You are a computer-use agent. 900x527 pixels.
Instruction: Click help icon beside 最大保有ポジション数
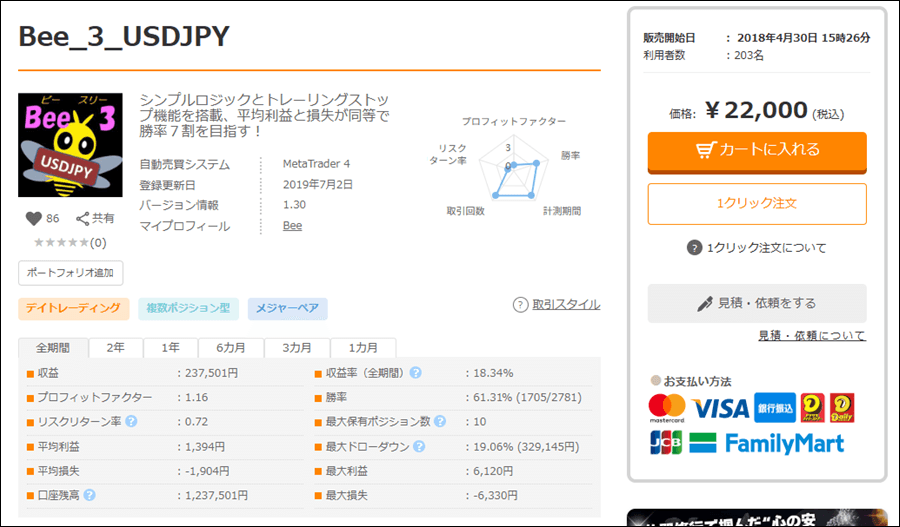439,421
